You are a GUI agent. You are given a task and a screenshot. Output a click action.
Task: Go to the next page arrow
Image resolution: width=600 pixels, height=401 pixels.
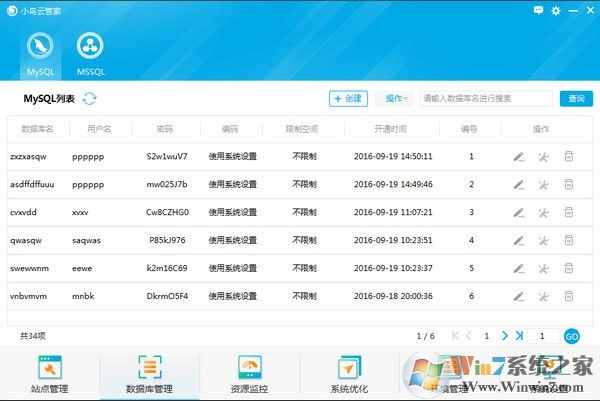505,336
